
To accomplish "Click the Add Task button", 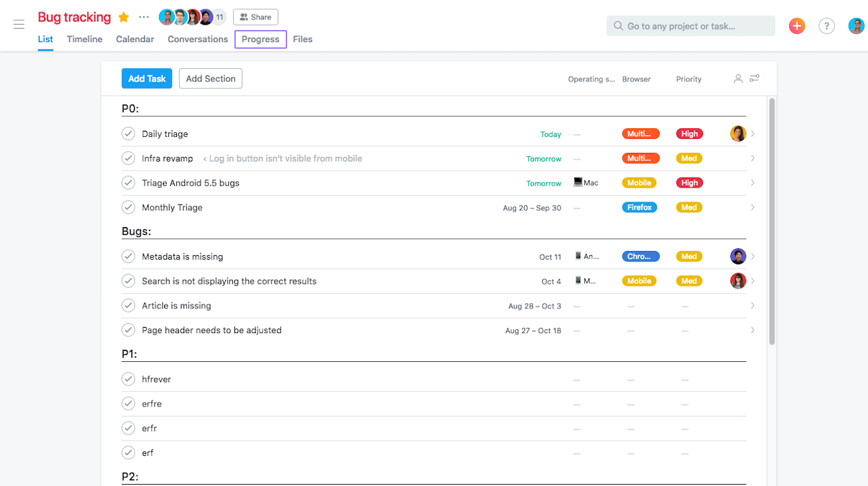I will tap(147, 79).
